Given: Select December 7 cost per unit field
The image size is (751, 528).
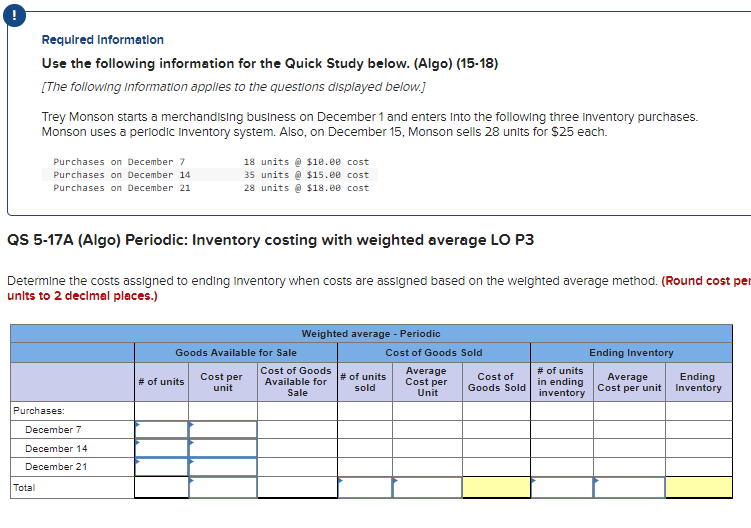Looking at the screenshot, I should pos(223,430).
